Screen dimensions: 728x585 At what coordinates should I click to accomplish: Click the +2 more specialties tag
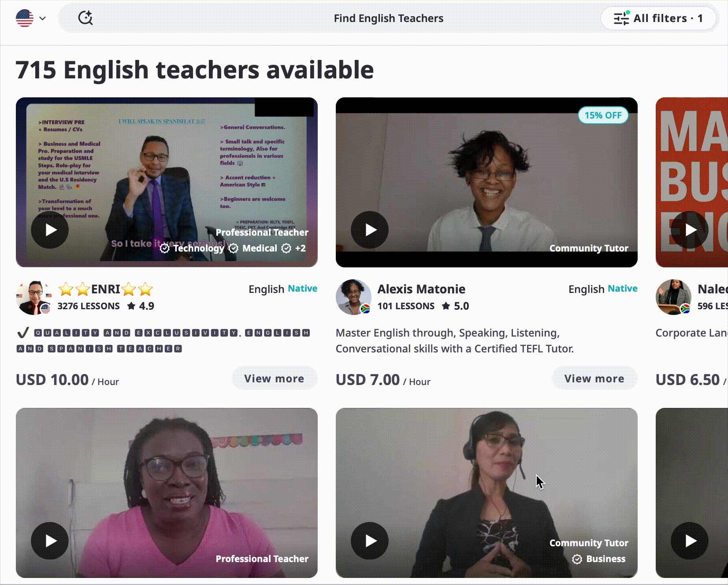point(294,248)
